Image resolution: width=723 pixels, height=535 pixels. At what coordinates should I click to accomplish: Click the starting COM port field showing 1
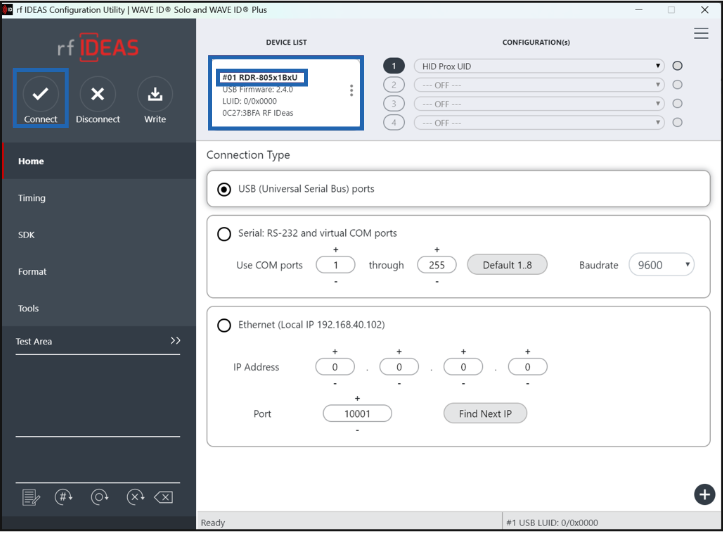tap(336, 265)
